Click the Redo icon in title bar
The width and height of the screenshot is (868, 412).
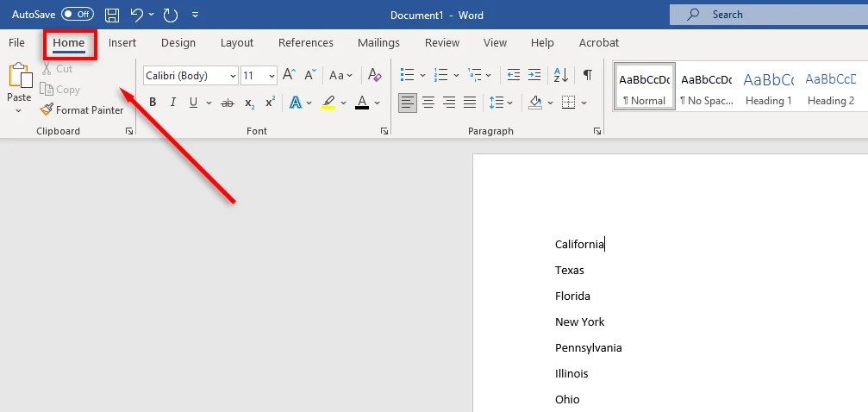pos(171,15)
